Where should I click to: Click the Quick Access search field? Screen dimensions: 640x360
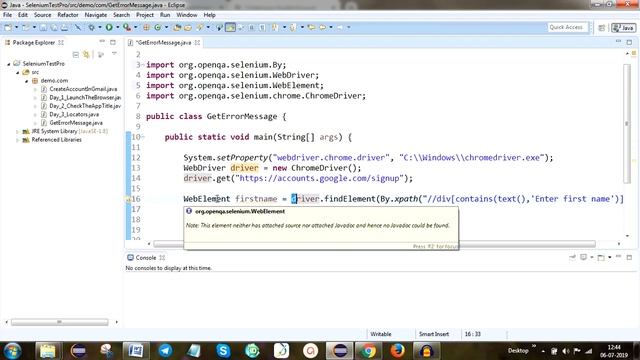click(x=567, y=27)
